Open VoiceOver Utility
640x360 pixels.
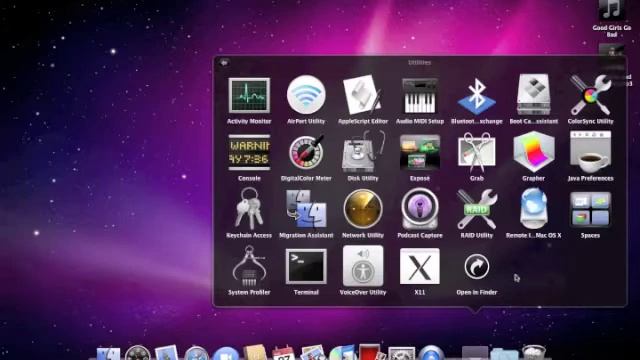(363, 266)
